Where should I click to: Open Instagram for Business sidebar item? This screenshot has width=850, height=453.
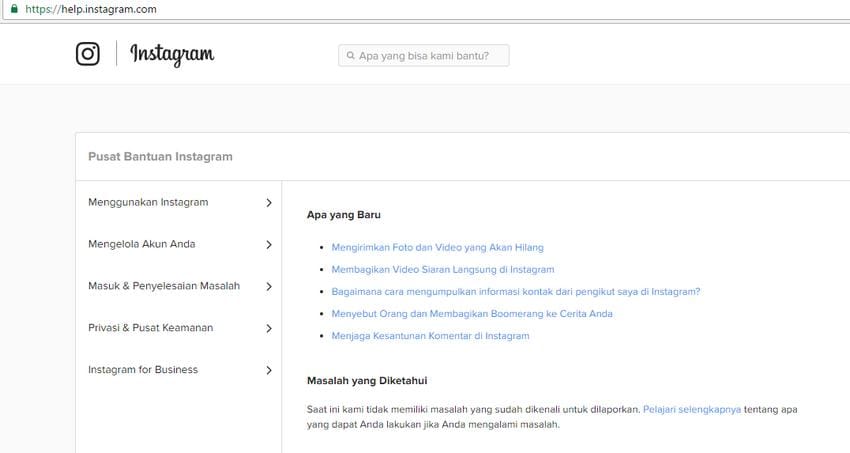click(143, 370)
